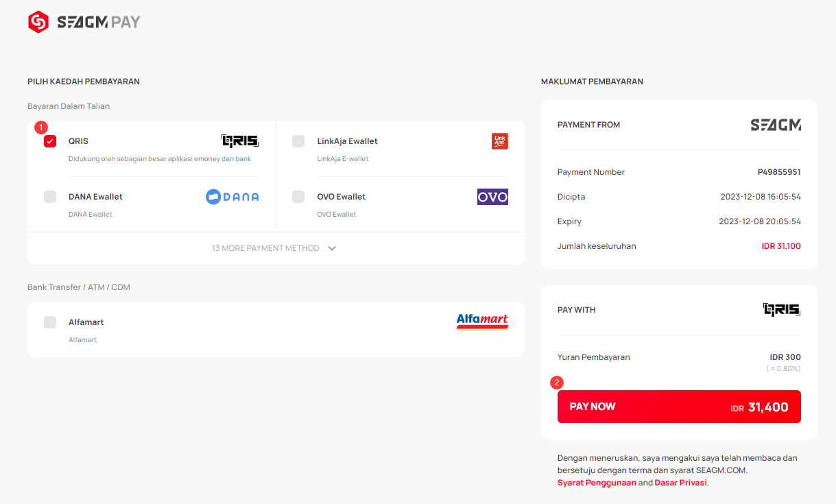Click the Pilih Kaedah Pembayaran heading
This screenshot has width=836, height=504.
coord(84,82)
